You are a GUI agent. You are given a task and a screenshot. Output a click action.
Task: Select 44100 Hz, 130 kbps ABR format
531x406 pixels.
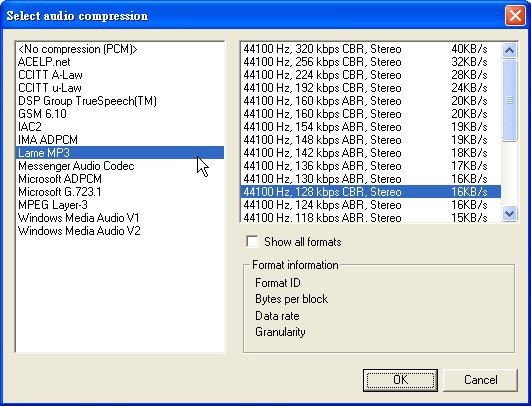click(x=371, y=179)
